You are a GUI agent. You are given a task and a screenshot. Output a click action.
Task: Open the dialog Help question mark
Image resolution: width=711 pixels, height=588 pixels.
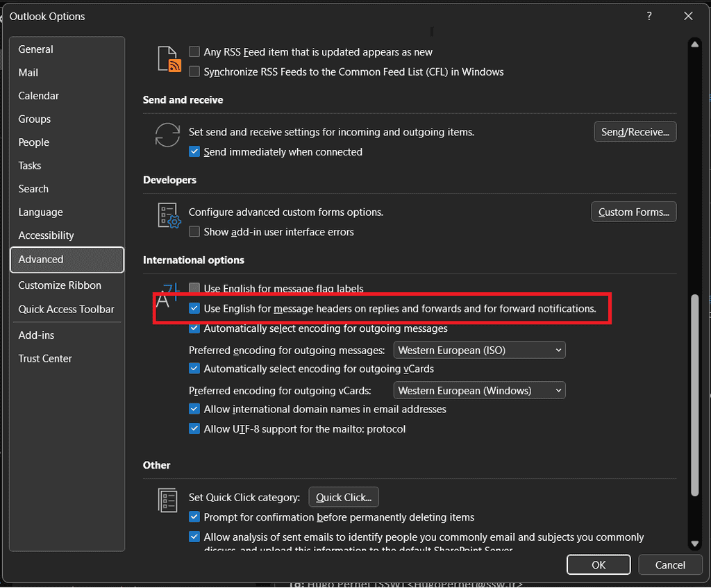coord(649,15)
